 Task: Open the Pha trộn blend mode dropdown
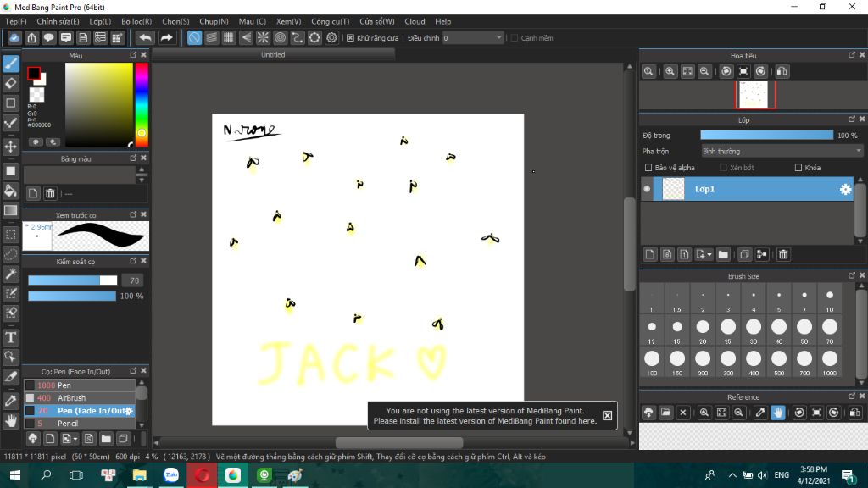coord(782,151)
